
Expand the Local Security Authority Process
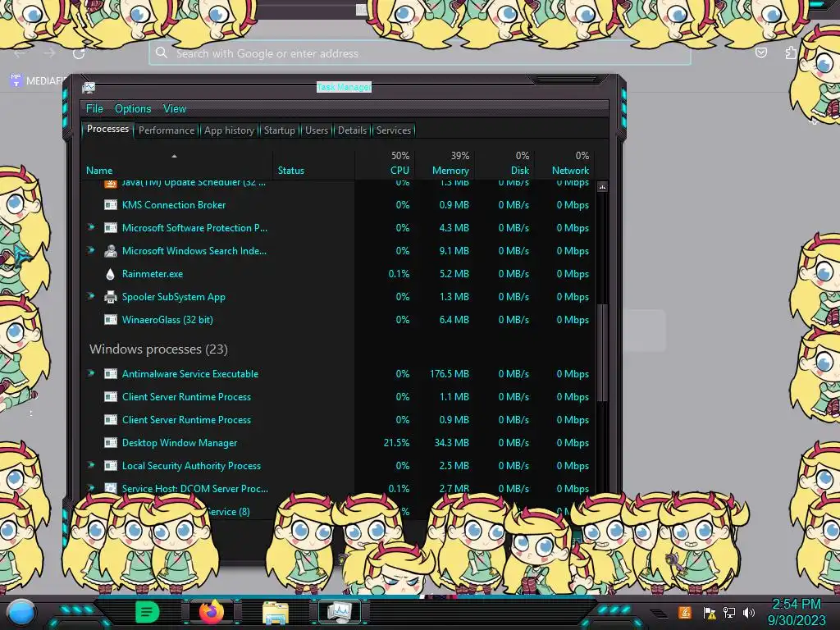(x=91, y=465)
